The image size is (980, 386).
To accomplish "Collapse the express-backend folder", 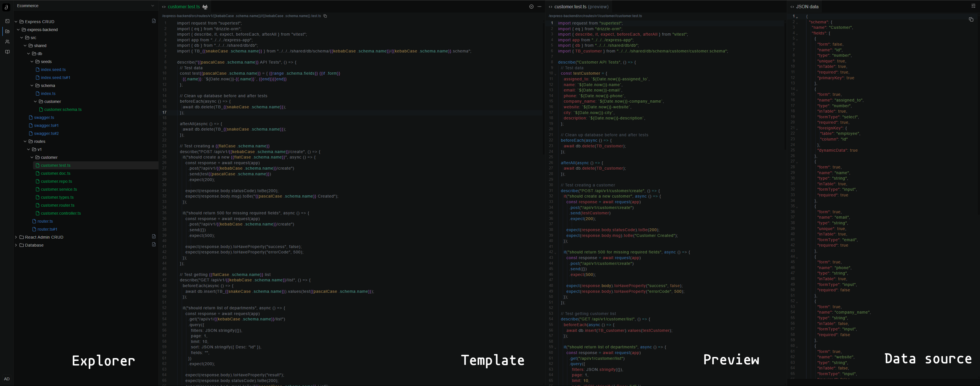I will pos(18,30).
